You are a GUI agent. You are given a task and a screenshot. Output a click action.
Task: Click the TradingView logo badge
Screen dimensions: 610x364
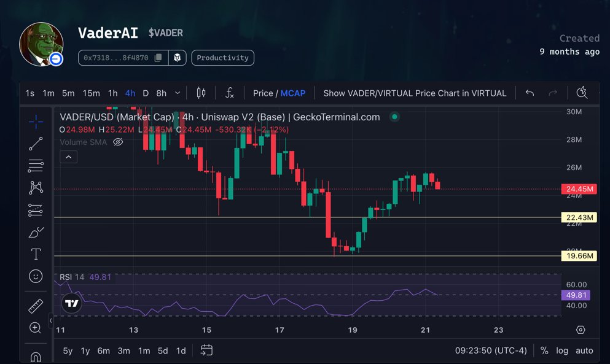(72, 303)
